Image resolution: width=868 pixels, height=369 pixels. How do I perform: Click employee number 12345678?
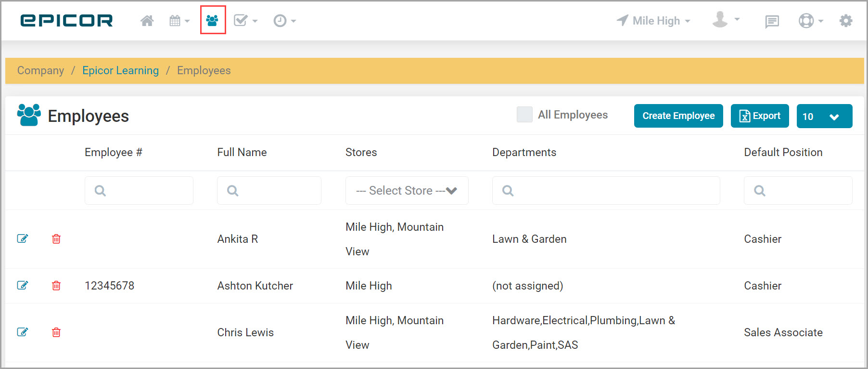click(110, 286)
